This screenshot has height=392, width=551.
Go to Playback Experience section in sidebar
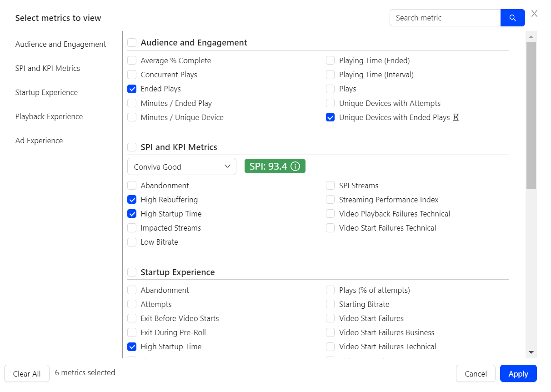(x=49, y=116)
